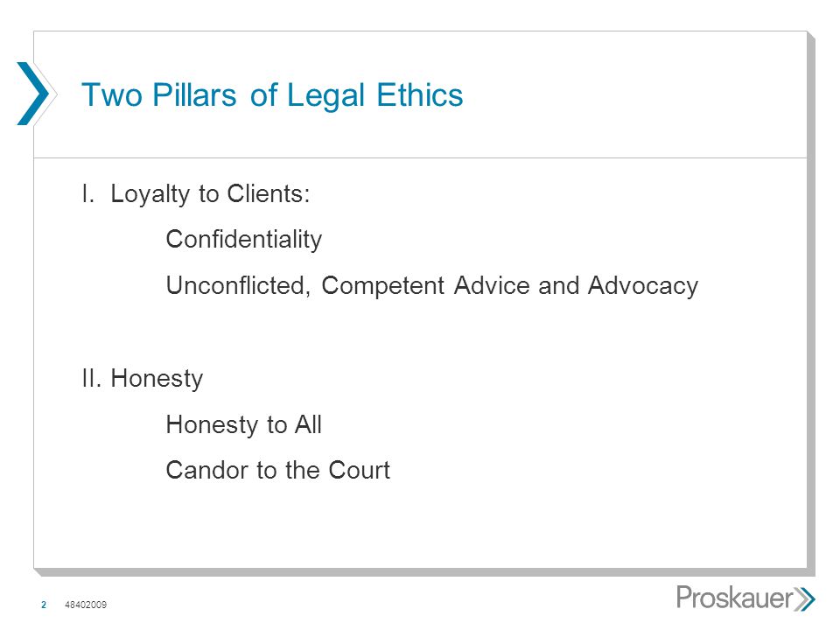Click the Proskauer logo
This screenshot has width=840, height=630.
[x=745, y=598]
